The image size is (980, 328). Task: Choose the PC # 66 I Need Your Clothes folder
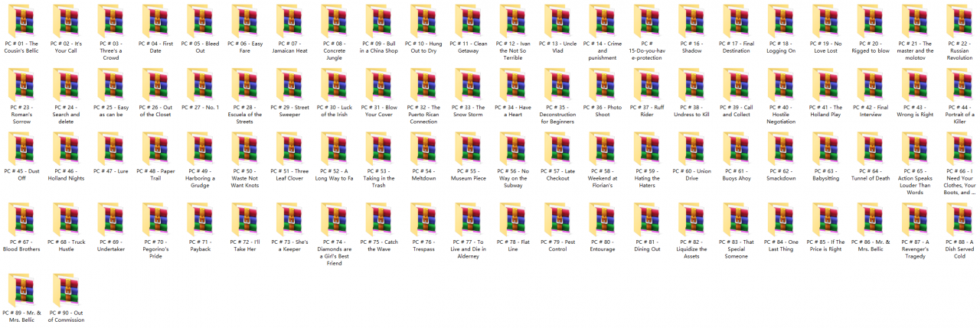[x=960, y=148]
